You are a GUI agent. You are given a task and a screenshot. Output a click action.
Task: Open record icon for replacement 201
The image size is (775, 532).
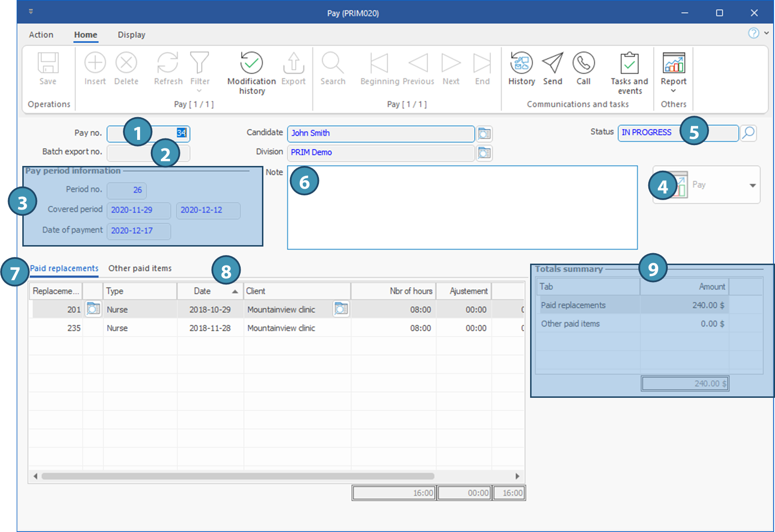93,309
